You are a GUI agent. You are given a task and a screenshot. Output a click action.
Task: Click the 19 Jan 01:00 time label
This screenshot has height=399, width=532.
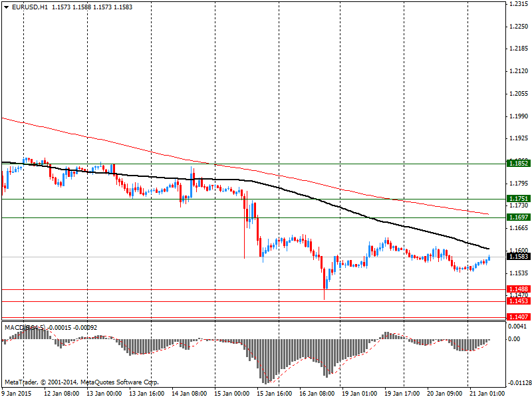[x=359, y=394]
